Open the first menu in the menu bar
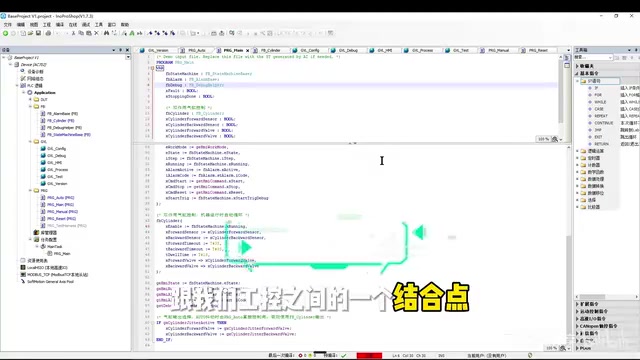Screen dimensions: 640x360 coord(8,25)
